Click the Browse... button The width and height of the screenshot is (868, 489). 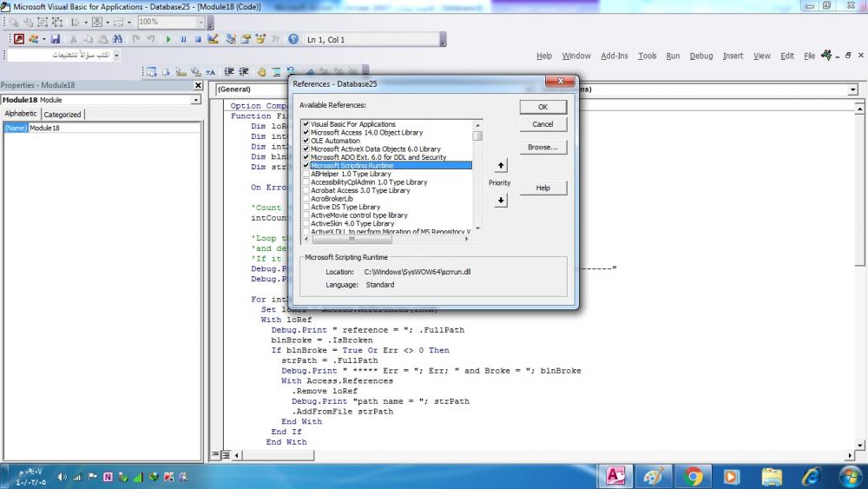[x=543, y=148]
